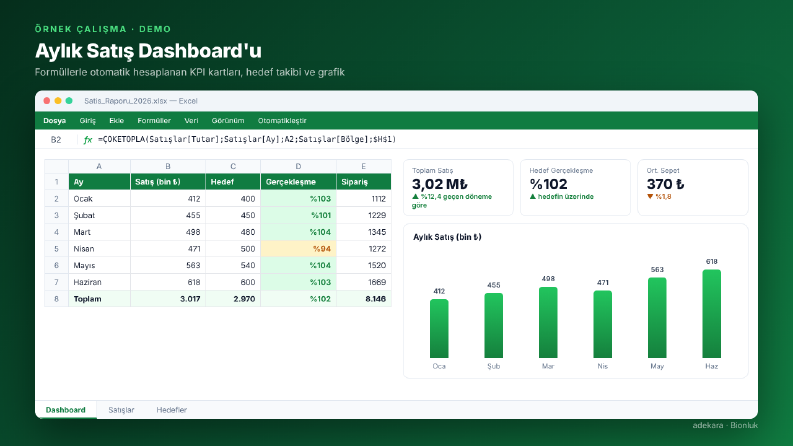793x446 pixels.
Task: Click the Mar bar in chart
Action: click(x=548, y=323)
